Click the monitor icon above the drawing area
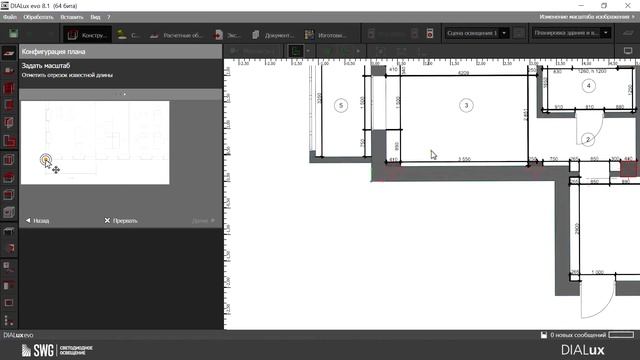The image size is (640, 360). click(x=628, y=51)
